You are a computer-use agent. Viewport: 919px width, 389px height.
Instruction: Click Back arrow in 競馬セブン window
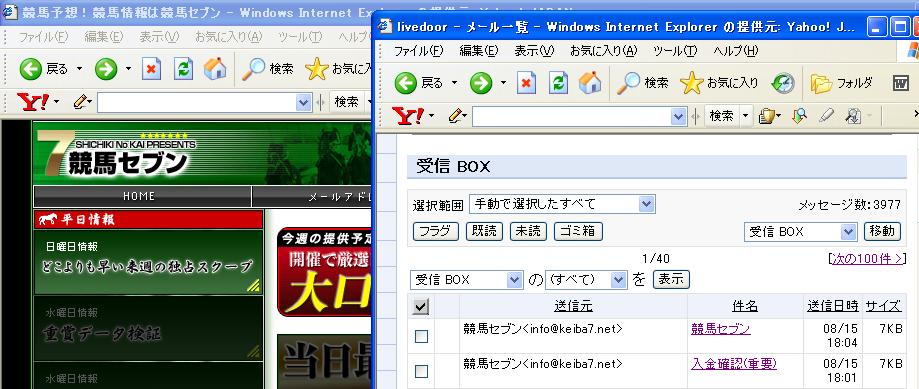pos(30,69)
